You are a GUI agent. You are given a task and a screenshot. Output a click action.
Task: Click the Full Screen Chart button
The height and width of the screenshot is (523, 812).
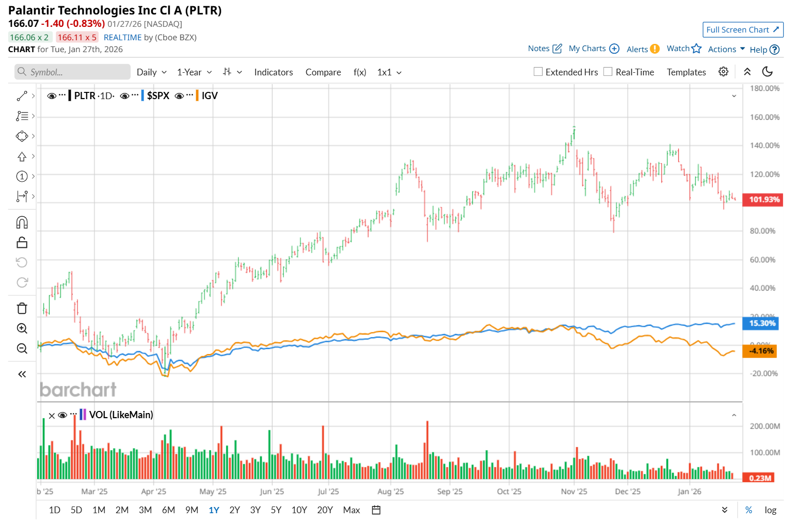pos(742,30)
